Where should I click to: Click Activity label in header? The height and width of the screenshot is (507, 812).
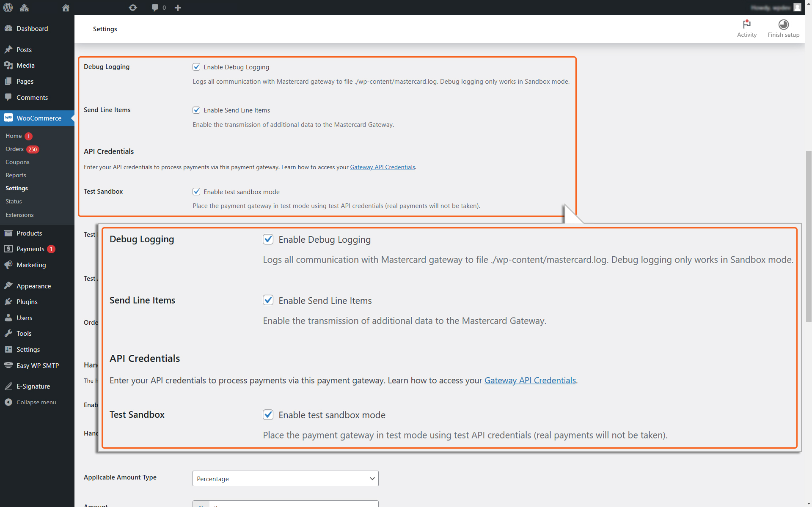(746, 35)
